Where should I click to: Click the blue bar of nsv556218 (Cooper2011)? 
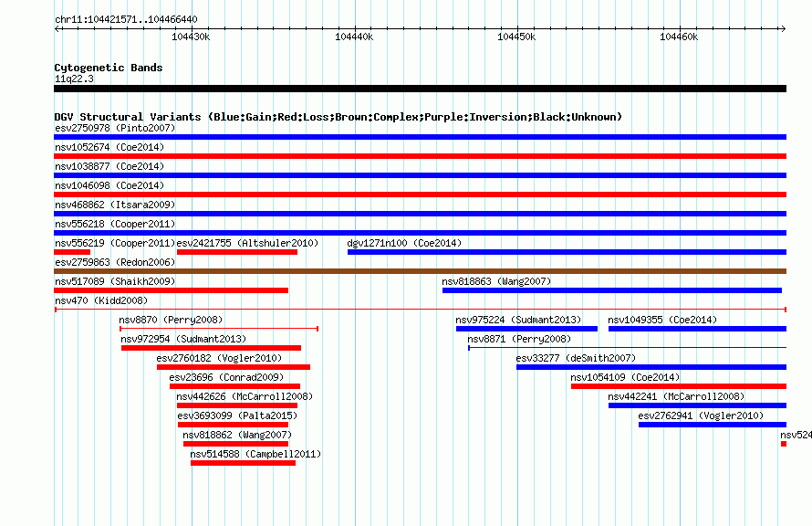click(x=420, y=233)
